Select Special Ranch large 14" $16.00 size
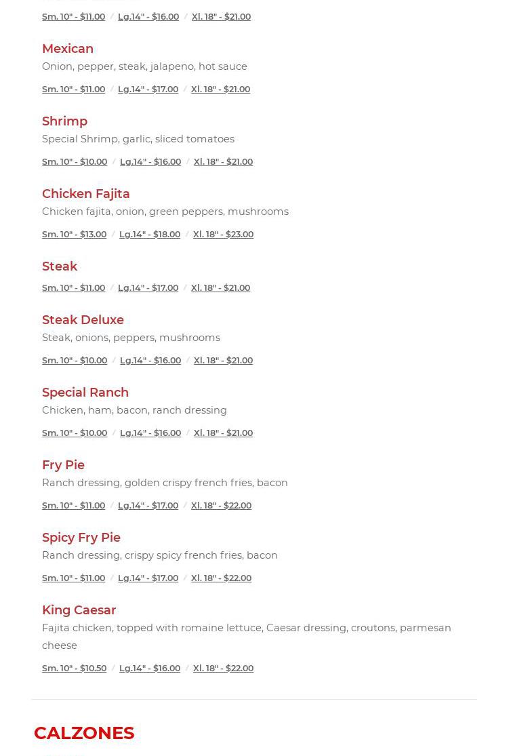Image resolution: width=532 pixels, height=756 pixels. pos(150,433)
